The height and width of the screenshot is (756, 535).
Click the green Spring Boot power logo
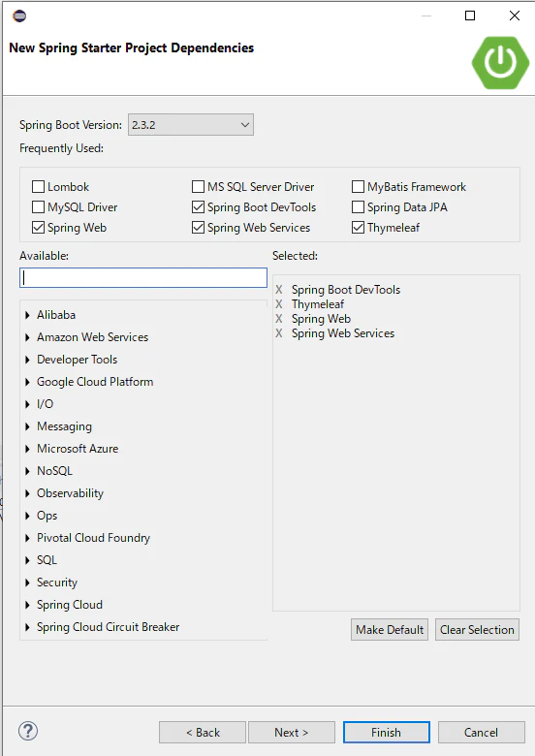coord(500,63)
